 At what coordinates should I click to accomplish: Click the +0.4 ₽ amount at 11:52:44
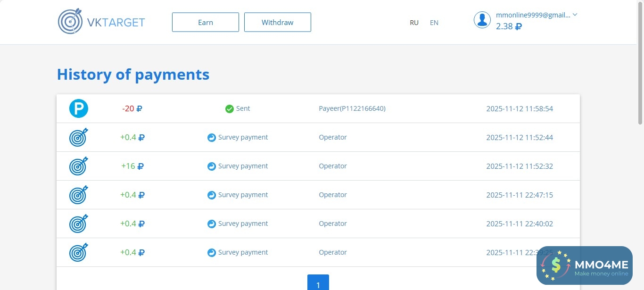pyautogui.click(x=132, y=137)
